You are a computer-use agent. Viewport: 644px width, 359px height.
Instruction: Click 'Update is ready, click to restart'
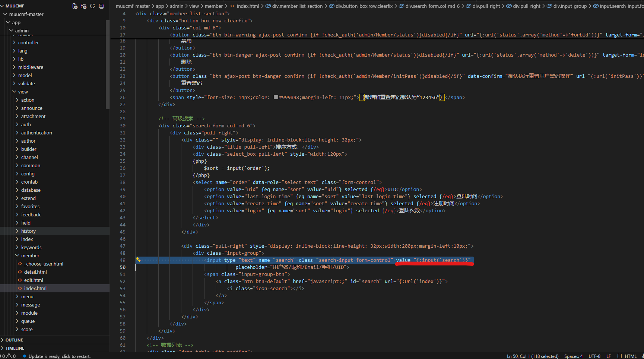pos(59,356)
